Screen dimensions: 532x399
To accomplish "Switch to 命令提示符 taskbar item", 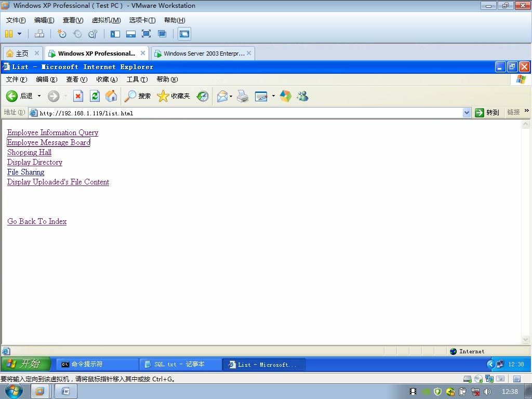I will coord(97,364).
